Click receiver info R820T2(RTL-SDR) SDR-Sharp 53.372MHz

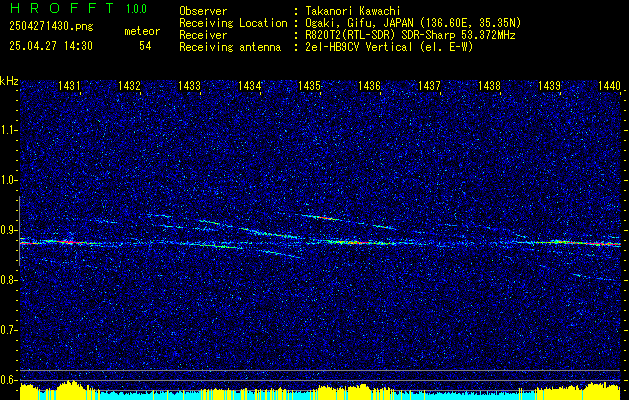[410, 35]
